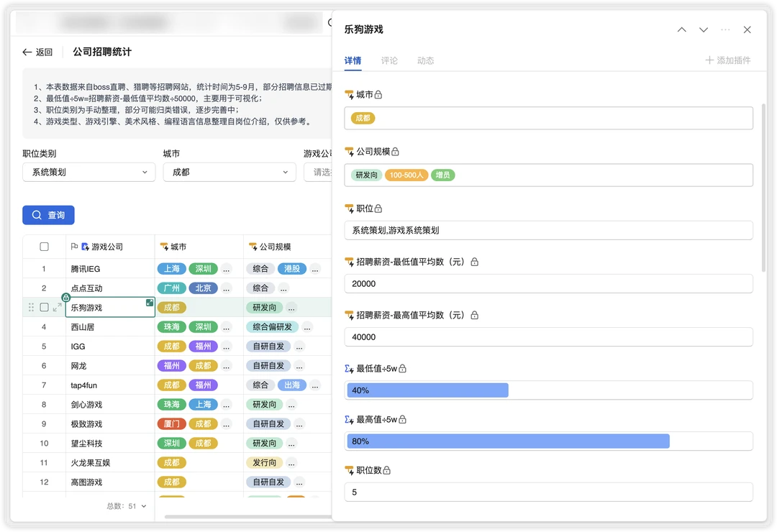Tick the select-all checkbox in the table header
Image resolution: width=777 pixels, height=532 pixels.
44,247
